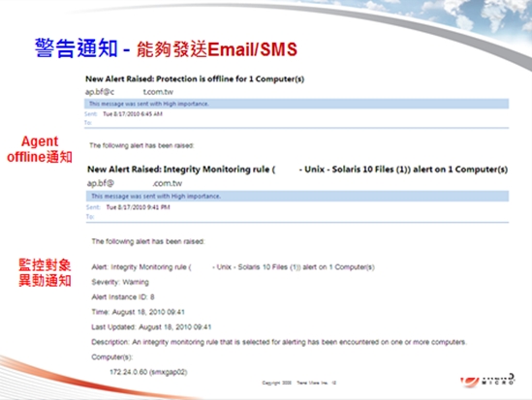The height and width of the screenshot is (400, 532).
Task: Click the Sent time Tue 8/17/2010 9:41 PM
Action: (138, 207)
